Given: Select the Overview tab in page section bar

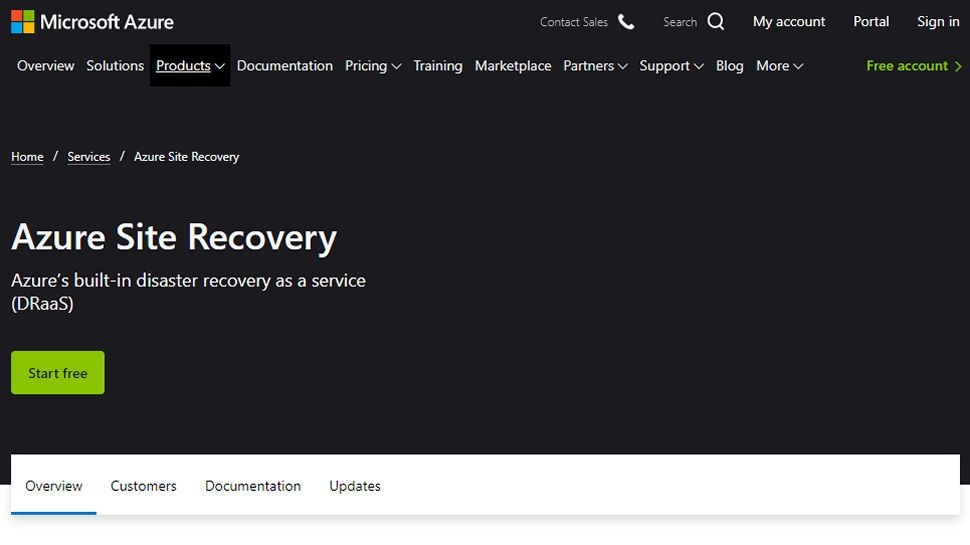Looking at the screenshot, I should (54, 486).
